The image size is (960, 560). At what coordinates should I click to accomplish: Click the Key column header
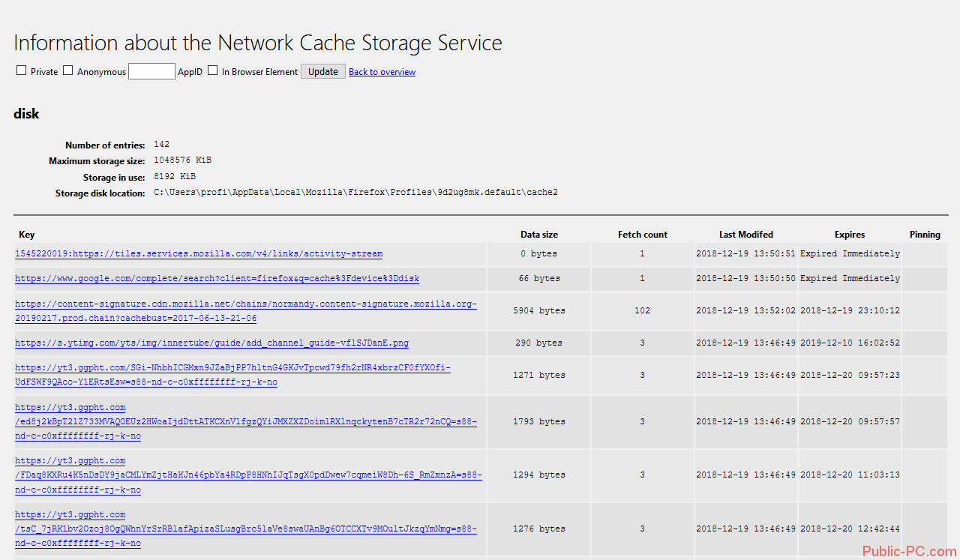27,235
